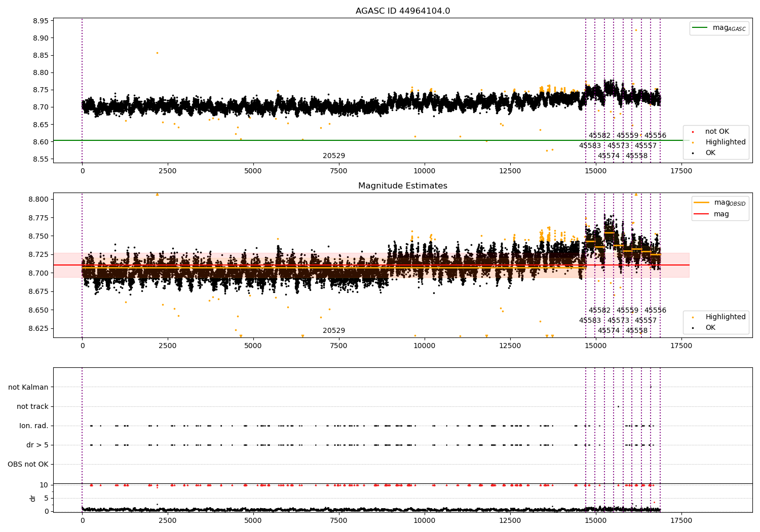Image resolution: width=760 pixels, height=532 pixels.
Task: Click "not OK" in top plot legend
Action: [x=717, y=132]
